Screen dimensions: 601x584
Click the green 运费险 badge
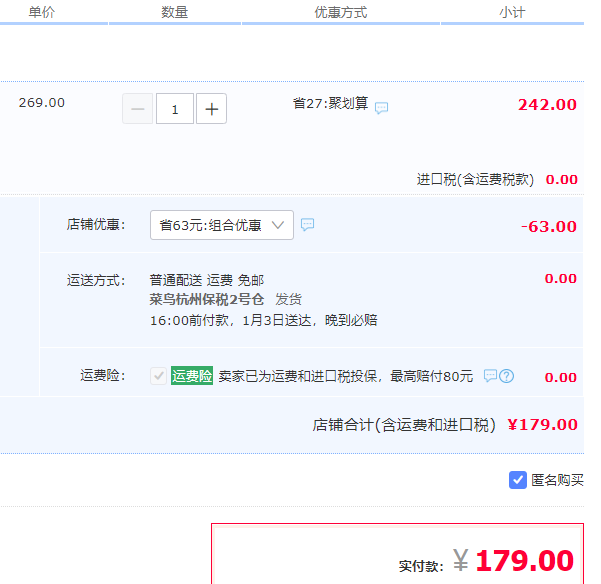coord(192,376)
